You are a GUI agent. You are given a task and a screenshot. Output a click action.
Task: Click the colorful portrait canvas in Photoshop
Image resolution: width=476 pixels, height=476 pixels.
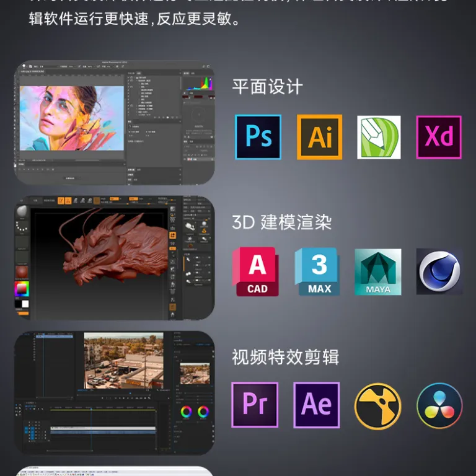72,118
